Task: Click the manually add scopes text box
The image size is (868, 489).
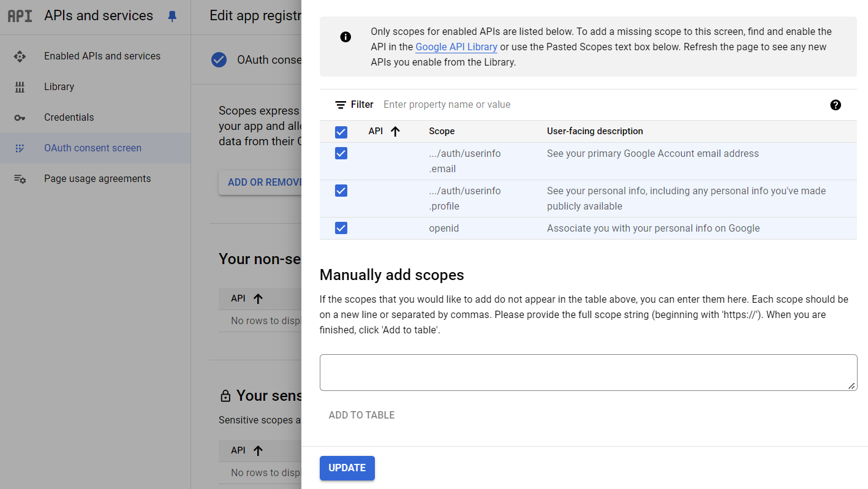Action: [x=588, y=373]
